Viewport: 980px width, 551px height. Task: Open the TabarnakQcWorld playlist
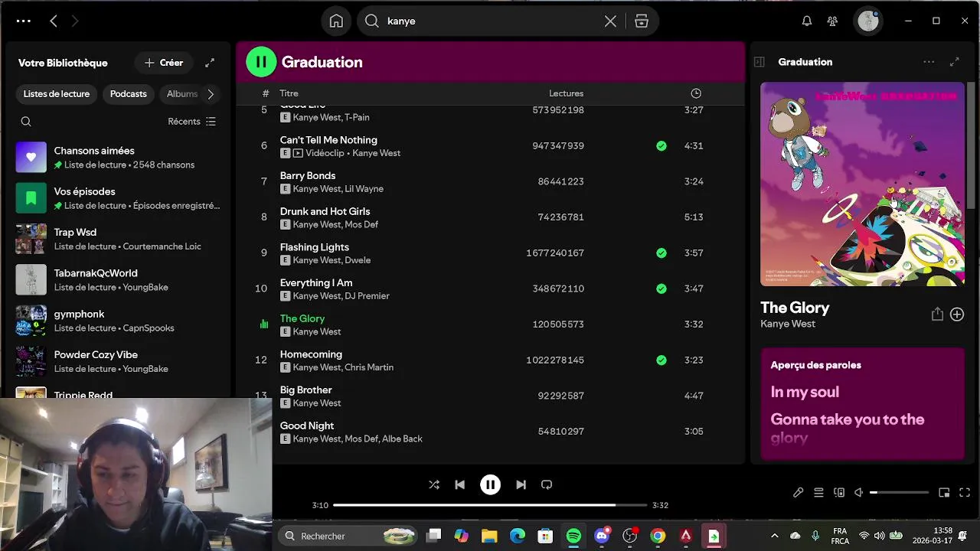pos(118,280)
